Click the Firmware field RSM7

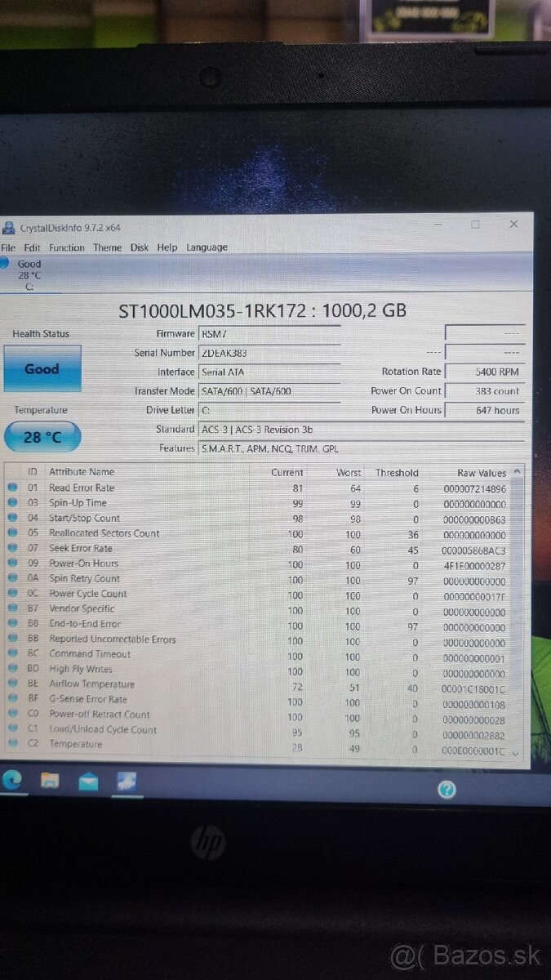(269, 334)
